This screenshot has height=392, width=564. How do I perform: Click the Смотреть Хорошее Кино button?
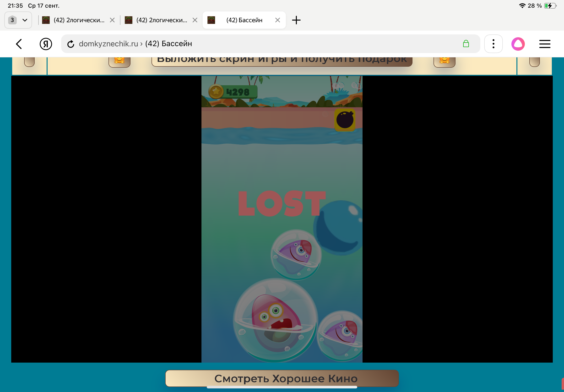(282, 378)
